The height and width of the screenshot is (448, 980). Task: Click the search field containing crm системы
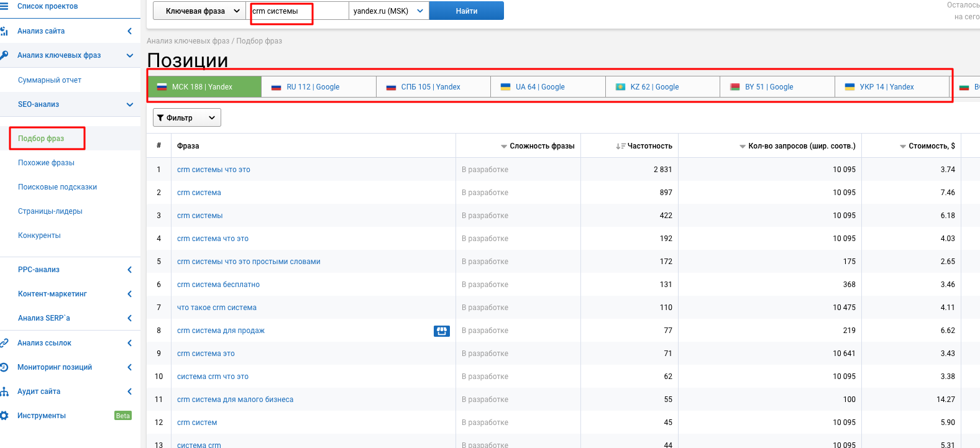point(298,11)
